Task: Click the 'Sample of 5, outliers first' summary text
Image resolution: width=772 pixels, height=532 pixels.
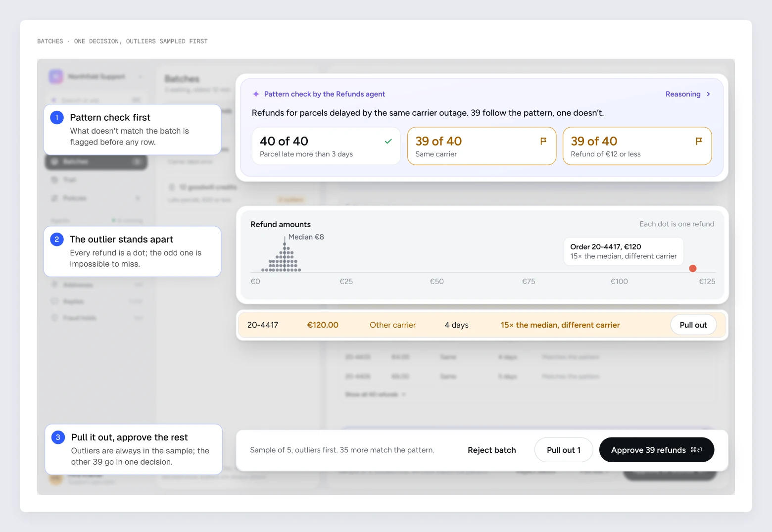Action: click(x=342, y=450)
